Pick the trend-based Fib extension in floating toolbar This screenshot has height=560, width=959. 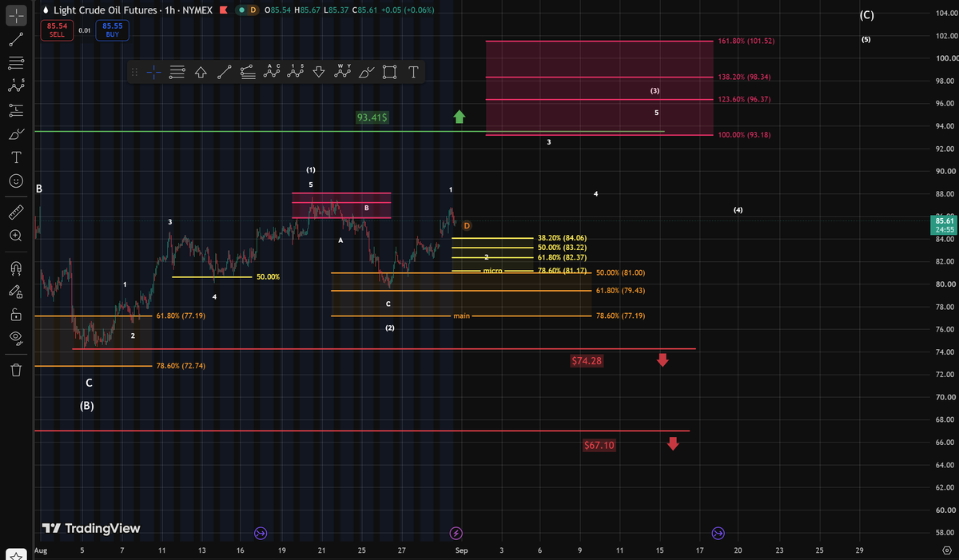pos(249,73)
